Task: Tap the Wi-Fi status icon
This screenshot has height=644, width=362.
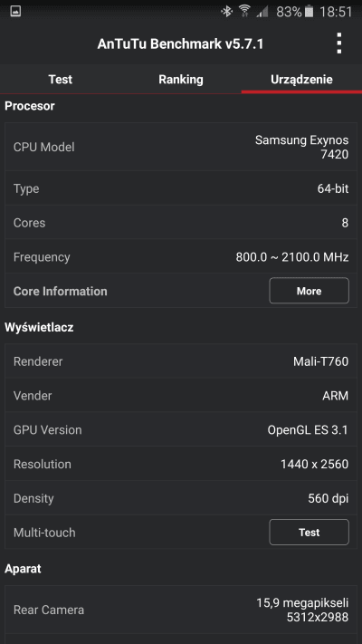Action: (x=244, y=12)
